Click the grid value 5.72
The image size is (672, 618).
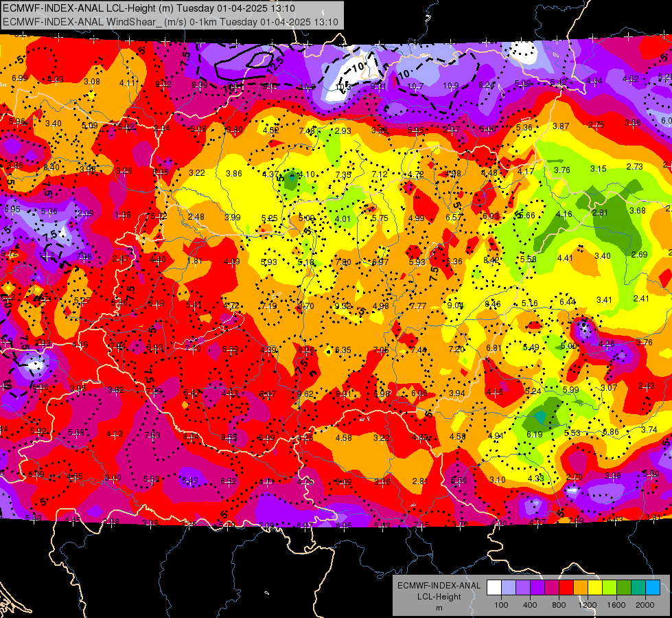tap(159, 216)
